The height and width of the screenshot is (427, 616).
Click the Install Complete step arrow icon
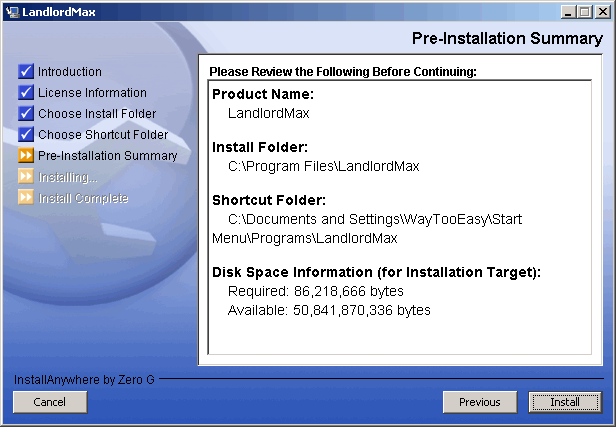pos(26,197)
